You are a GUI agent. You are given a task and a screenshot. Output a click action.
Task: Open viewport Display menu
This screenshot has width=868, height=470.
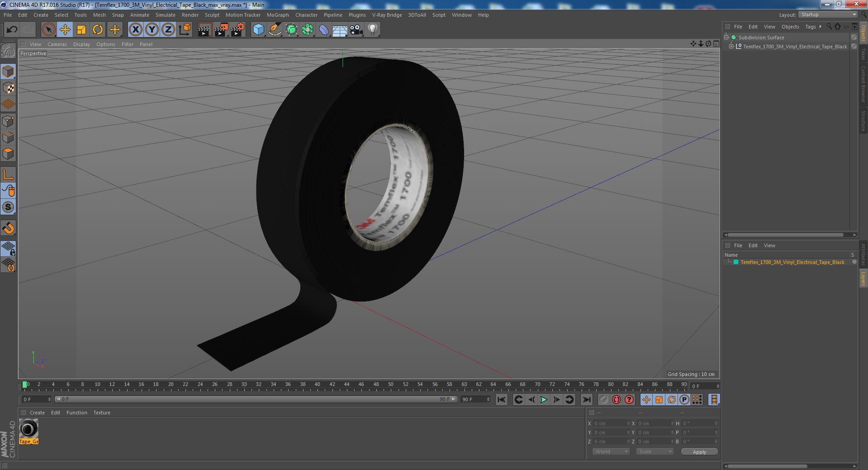pyautogui.click(x=81, y=44)
